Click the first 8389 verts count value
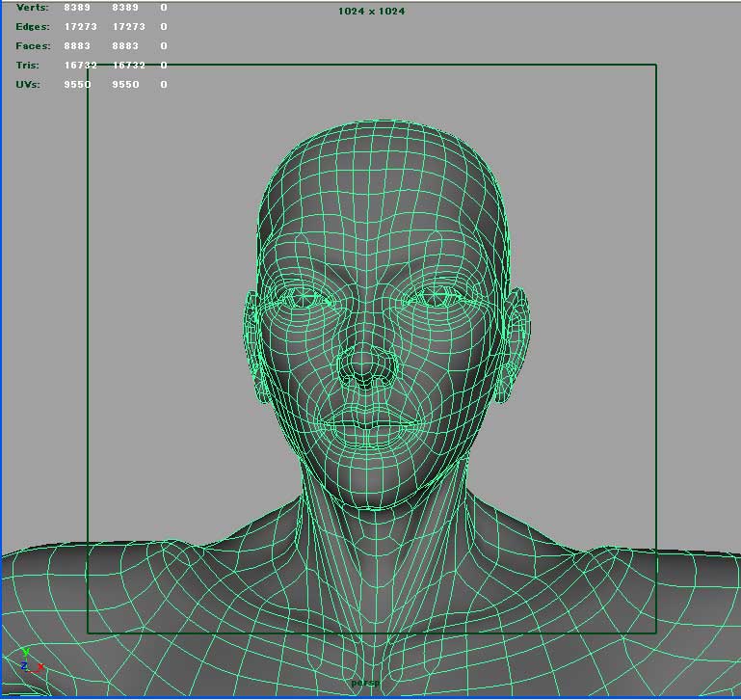 77,8
